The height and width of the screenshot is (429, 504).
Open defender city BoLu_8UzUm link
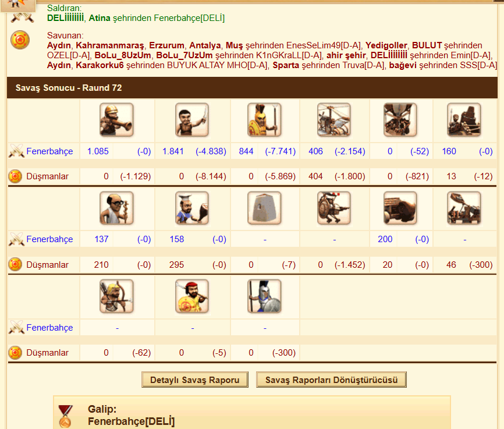click(123, 55)
